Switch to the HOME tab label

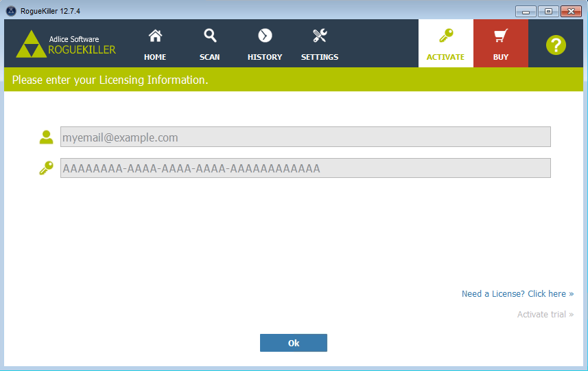point(155,57)
